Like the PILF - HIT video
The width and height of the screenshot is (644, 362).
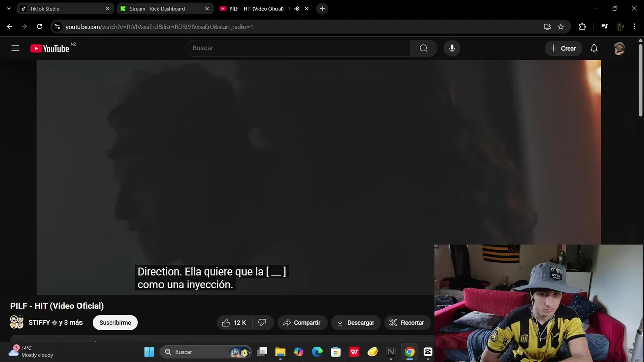(x=234, y=323)
